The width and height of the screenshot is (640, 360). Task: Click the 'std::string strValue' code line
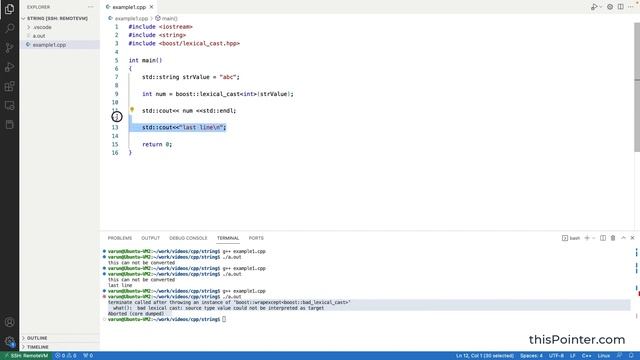pos(191,77)
